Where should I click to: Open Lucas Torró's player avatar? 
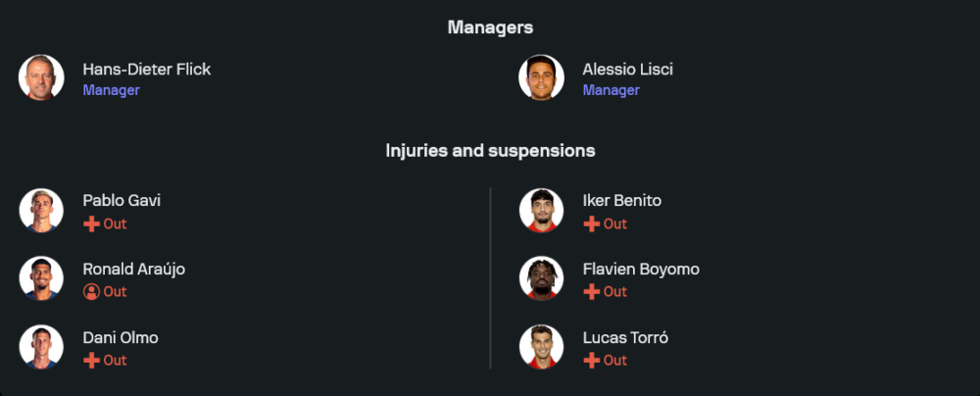click(x=541, y=347)
